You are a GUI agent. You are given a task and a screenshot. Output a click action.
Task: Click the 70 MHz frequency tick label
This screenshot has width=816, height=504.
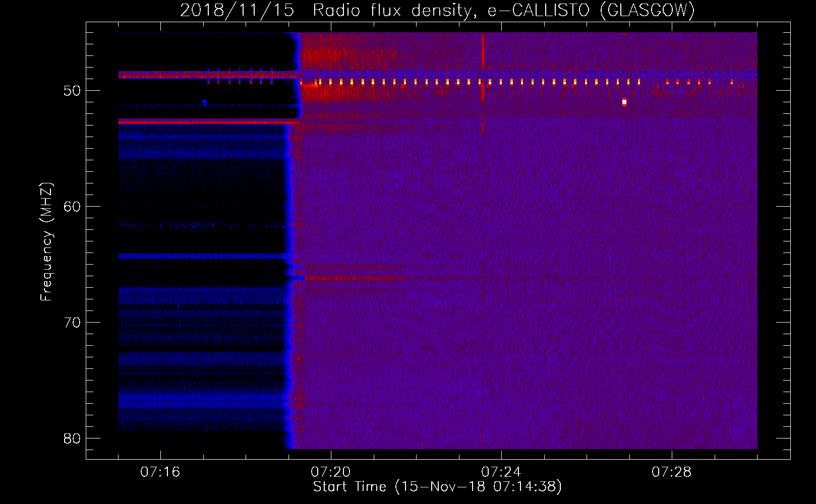pyautogui.click(x=72, y=323)
